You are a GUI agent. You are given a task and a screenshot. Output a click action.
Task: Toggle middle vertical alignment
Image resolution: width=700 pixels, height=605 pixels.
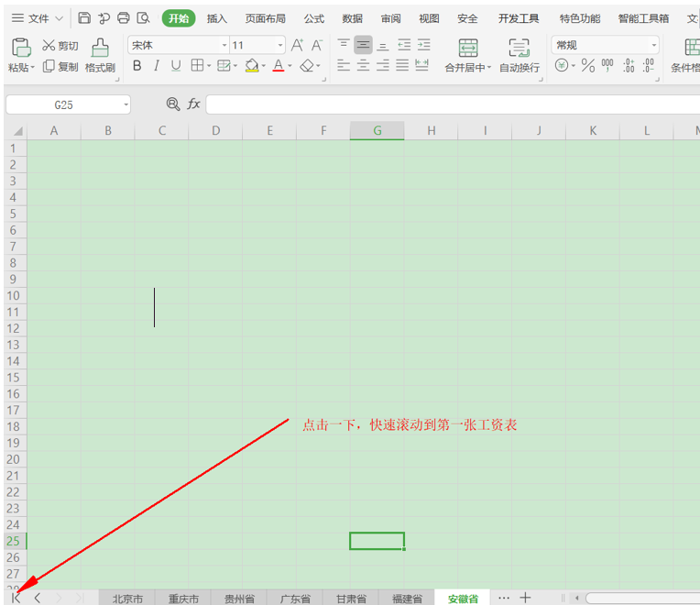[363, 45]
